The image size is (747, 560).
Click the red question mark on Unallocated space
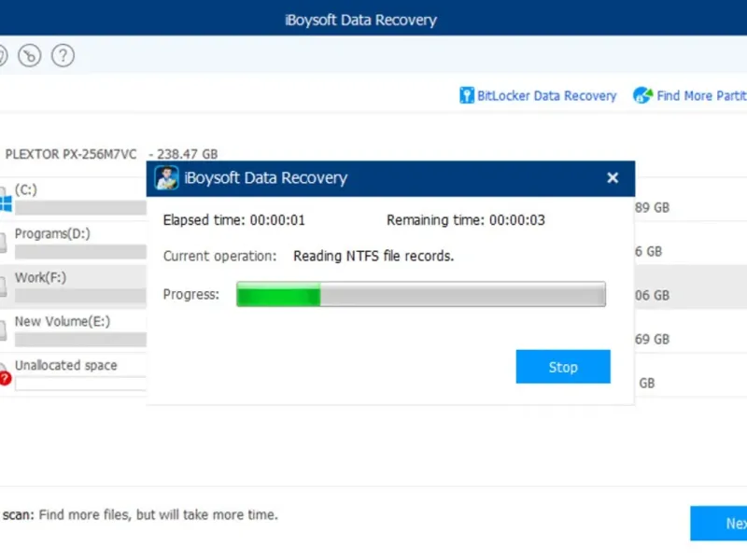5,378
